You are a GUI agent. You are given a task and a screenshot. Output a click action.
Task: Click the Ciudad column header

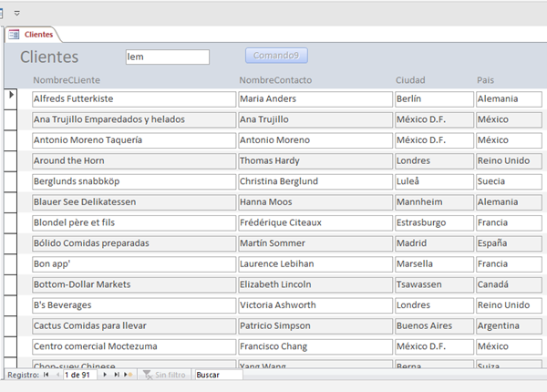[x=410, y=80]
